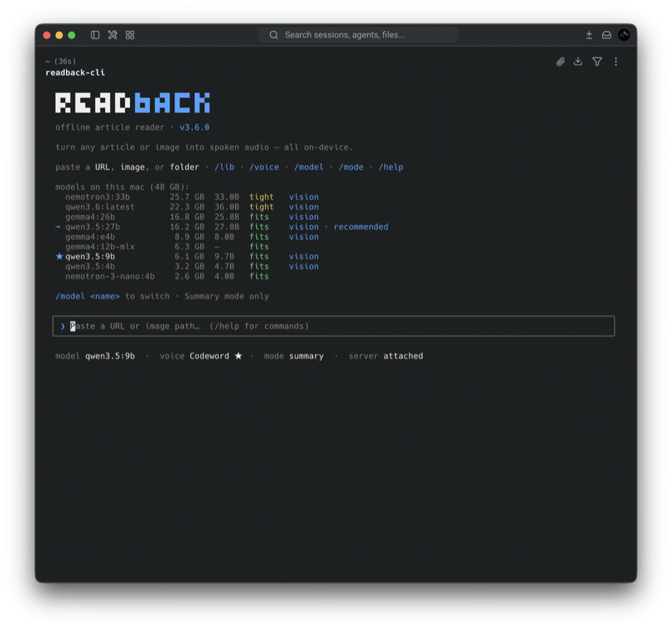Click the plus-minus icon at top right

(x=589, y=35)
